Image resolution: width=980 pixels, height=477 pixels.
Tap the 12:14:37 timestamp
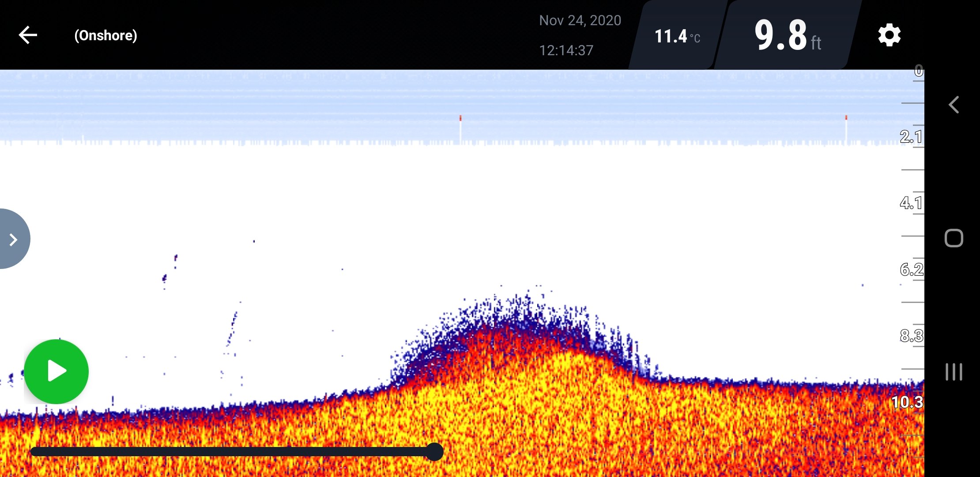[566, 50]
